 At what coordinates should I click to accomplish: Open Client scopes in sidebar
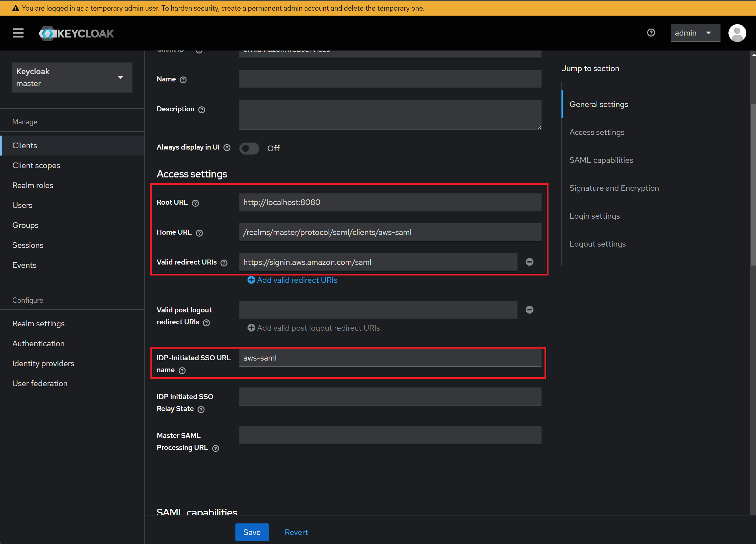36,165
